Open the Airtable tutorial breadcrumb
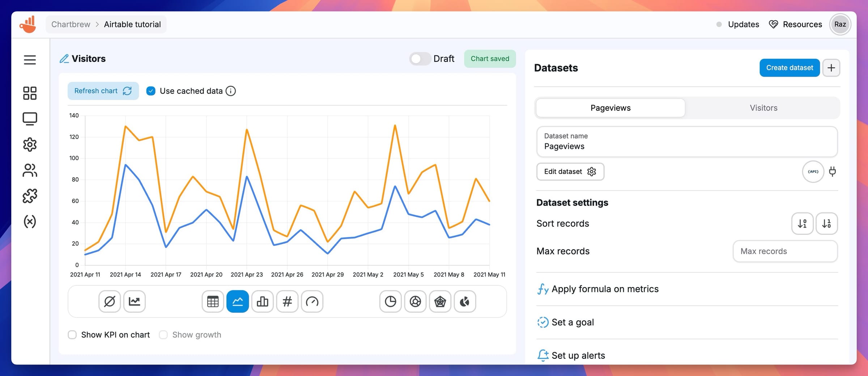Viewport: 868px width, 376px height. pos(132,24)
